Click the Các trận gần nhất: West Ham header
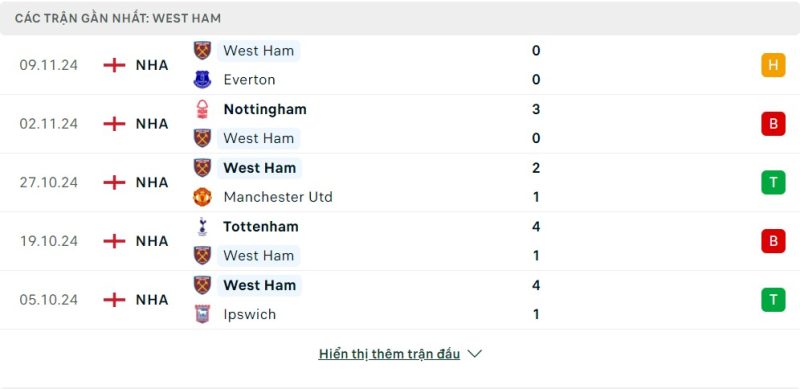800x389 pixels. pos(118,18)
